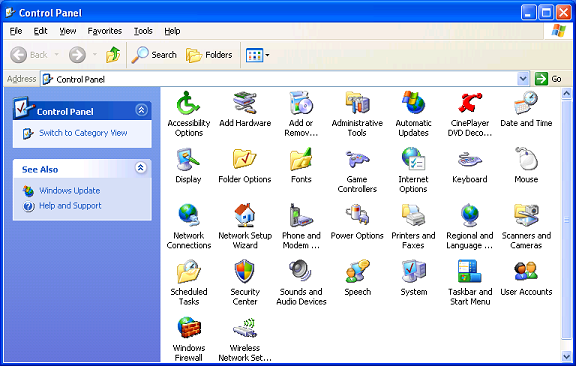Select the Display icon
The height and width of the screenshot is (366, 576).
pyautogui.click(x=188, y=159)
